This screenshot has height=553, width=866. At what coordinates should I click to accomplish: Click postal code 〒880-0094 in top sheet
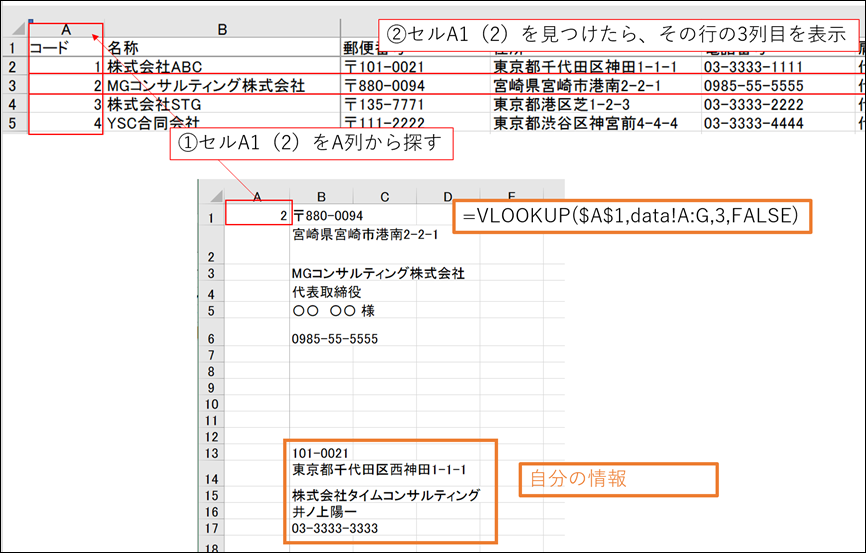pos(415,86)
